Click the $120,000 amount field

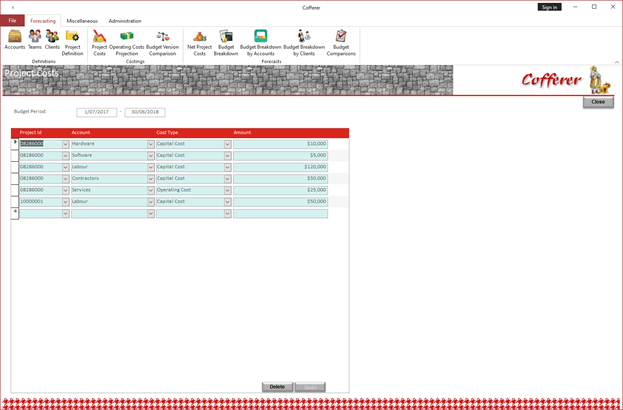click(281, 167)
